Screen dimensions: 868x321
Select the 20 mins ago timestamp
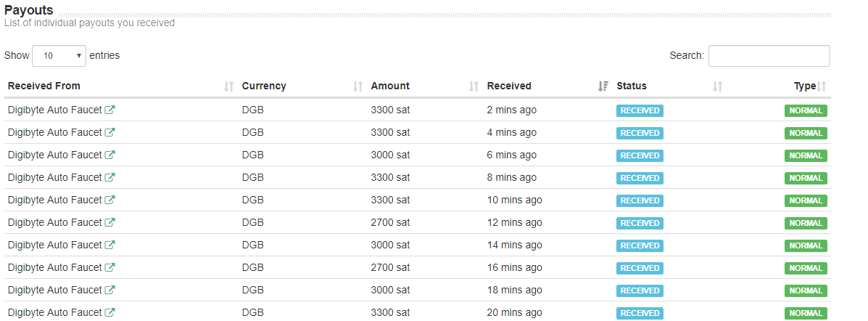click(x=514, y=312)
